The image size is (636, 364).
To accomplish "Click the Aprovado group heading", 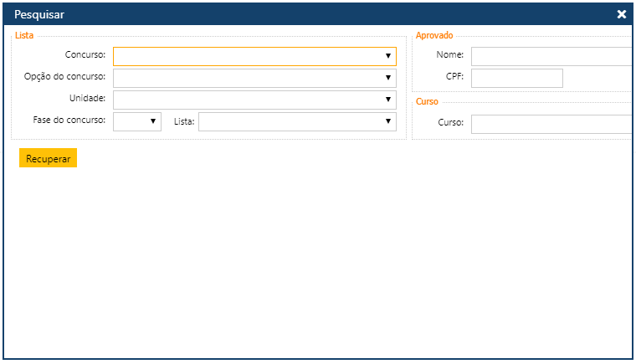I will tap(434, 36).
